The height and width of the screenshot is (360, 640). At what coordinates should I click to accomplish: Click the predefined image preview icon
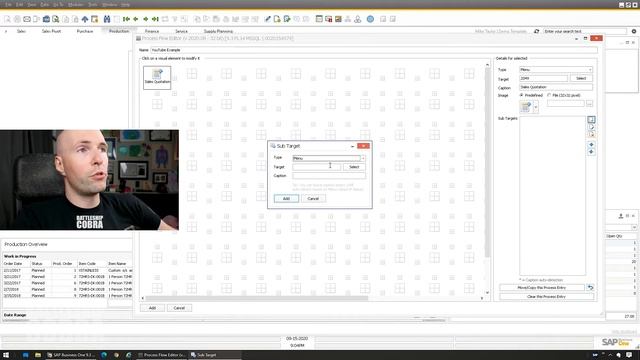point(526,107)
